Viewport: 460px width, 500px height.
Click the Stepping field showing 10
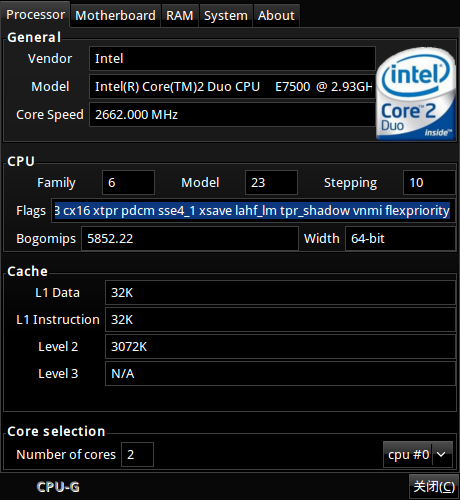[x=429, y=183]
